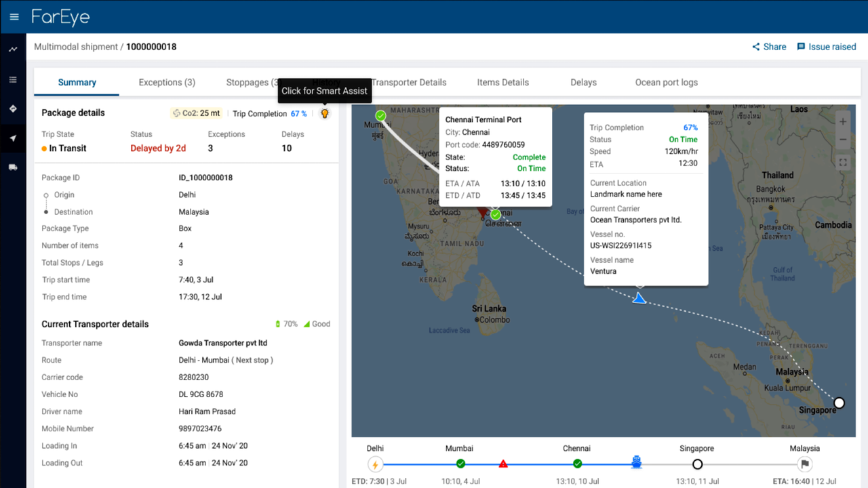
Task: Click the Singapore pending timeline circle
Action: tap(697, 464)
